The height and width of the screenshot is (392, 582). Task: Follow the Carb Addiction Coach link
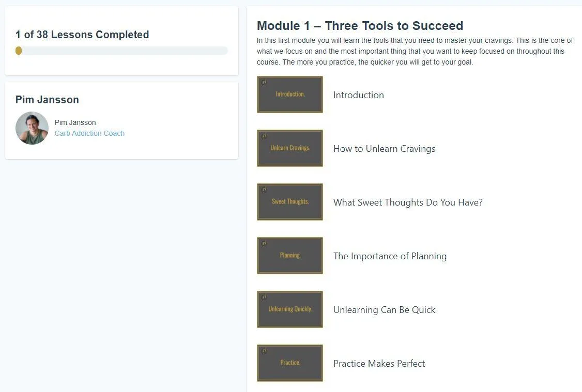[x=89, y=134]
